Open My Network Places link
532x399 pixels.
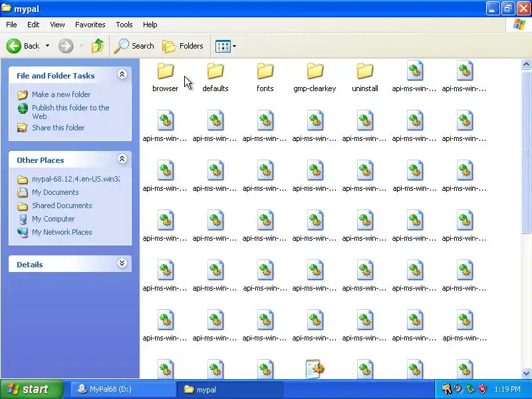pos(62,232)
